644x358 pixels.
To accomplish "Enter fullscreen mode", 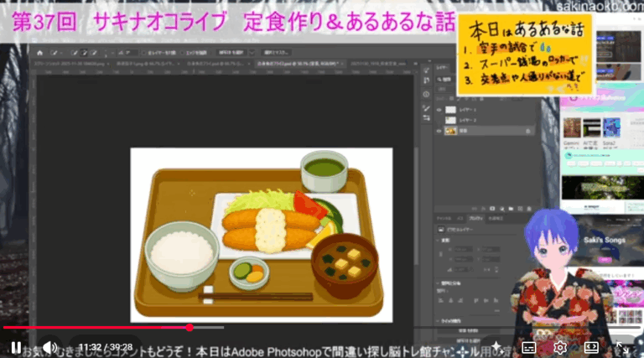I will (x=623, y=347).
